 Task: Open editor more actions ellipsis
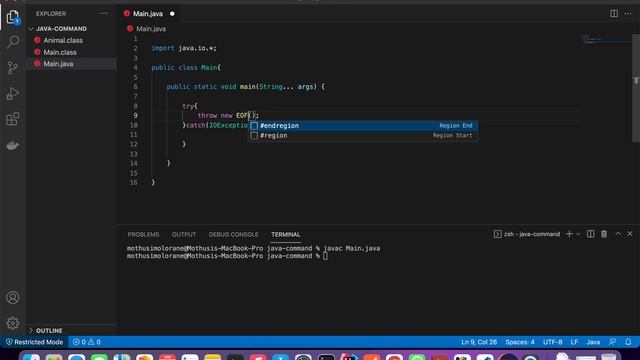[x=628, y=13]
